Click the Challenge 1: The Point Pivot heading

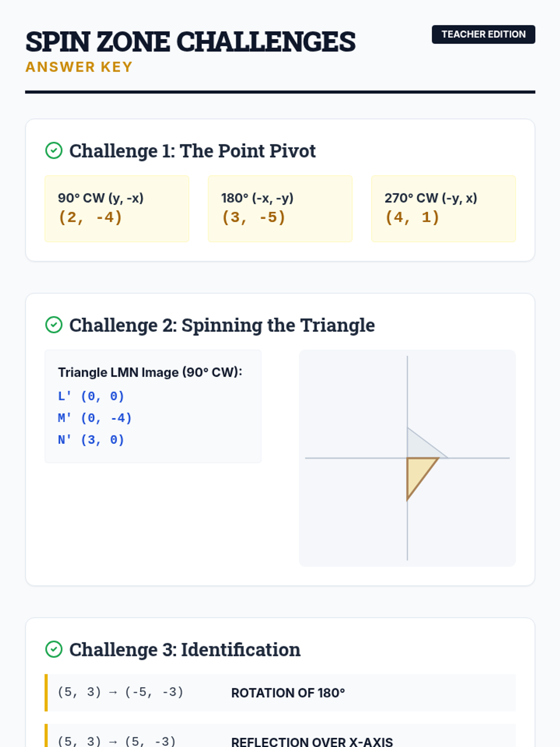click(192, 151)
